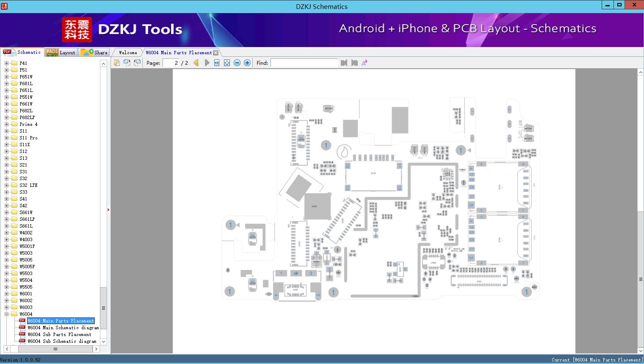The image size is (644, 364).
Task: Open W6004 Main Schematic diagram
Action: (63, 328)
